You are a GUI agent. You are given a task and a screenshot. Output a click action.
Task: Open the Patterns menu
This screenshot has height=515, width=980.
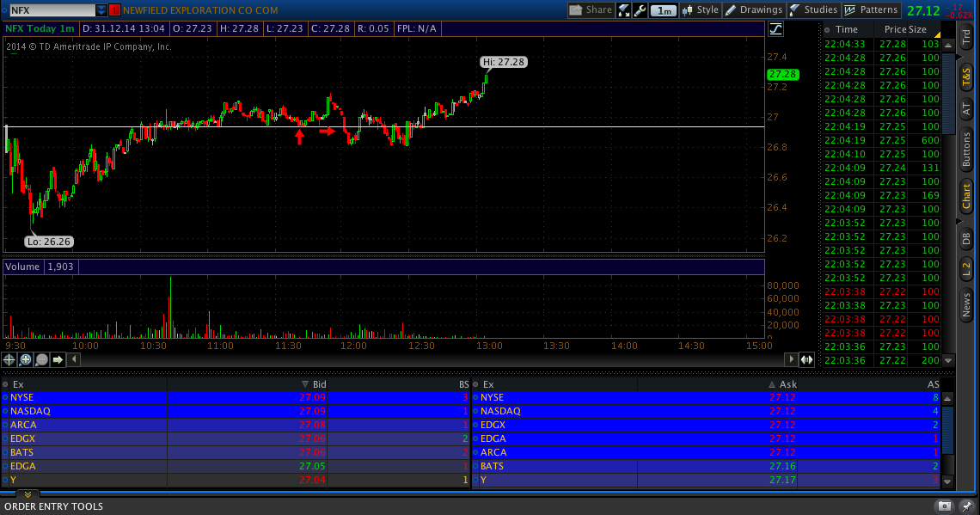871,10
